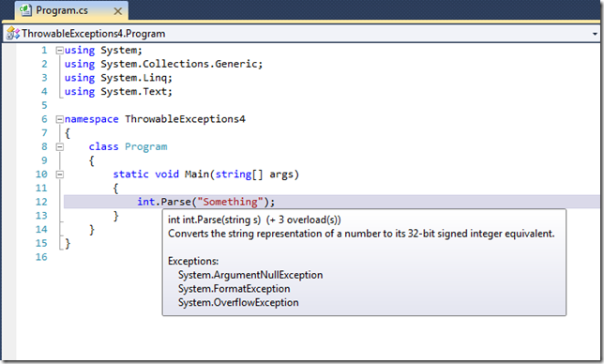
Task: Click the opening brace on line 7
Action: tap(68, 133)
